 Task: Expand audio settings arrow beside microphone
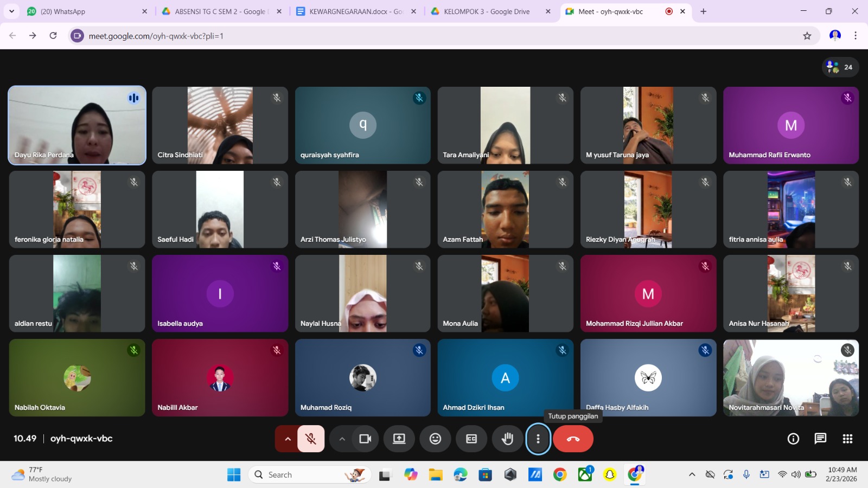[x=288, y=439]
